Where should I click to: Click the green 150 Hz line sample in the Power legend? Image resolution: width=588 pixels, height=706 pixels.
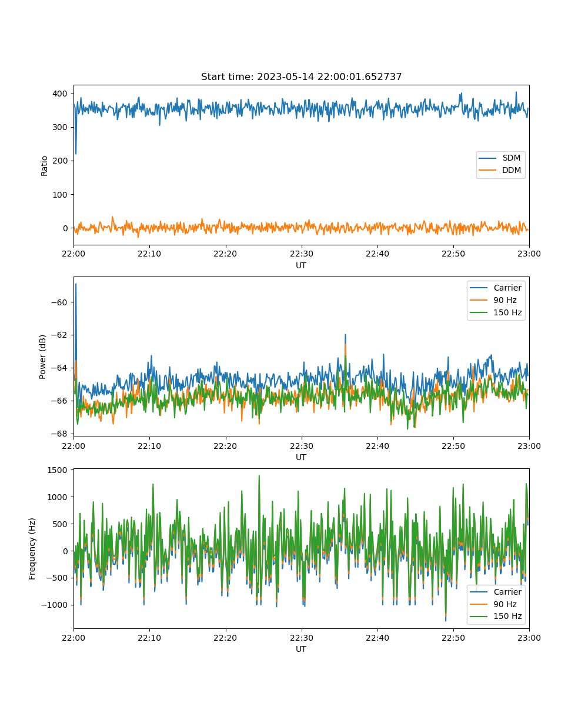pyautogui.click(x=480, y=312)
